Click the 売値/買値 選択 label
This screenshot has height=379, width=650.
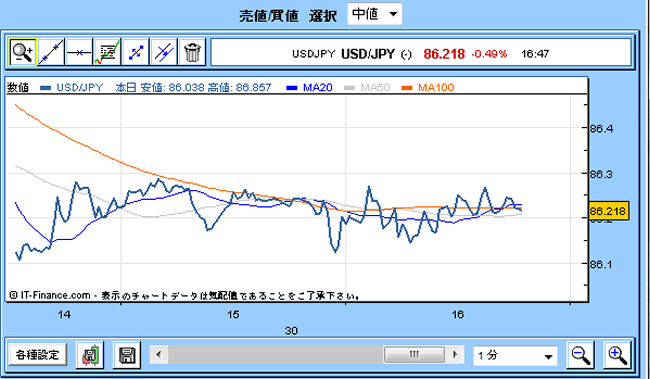pos(288,16)
